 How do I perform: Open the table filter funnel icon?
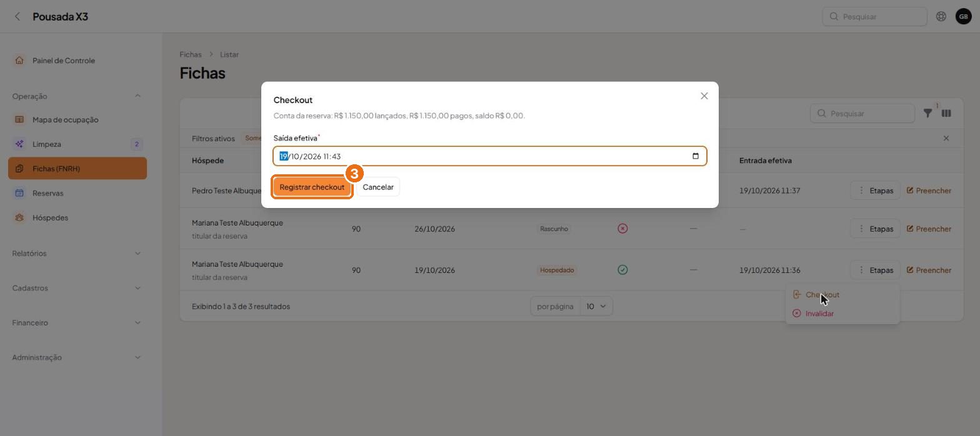928,113
